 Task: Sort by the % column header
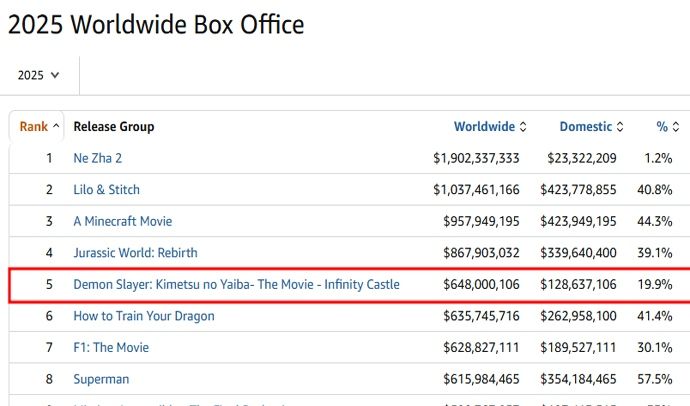point(661,127)
